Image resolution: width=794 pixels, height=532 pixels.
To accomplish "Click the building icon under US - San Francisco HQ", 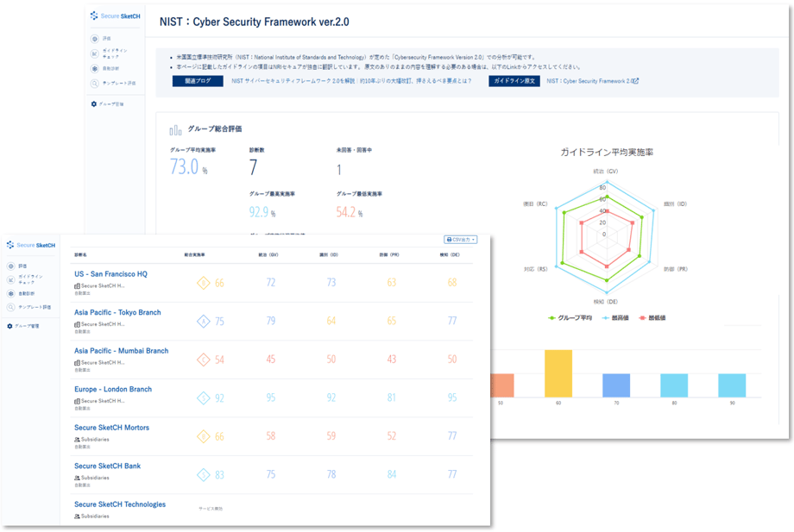I will [77, 285].
